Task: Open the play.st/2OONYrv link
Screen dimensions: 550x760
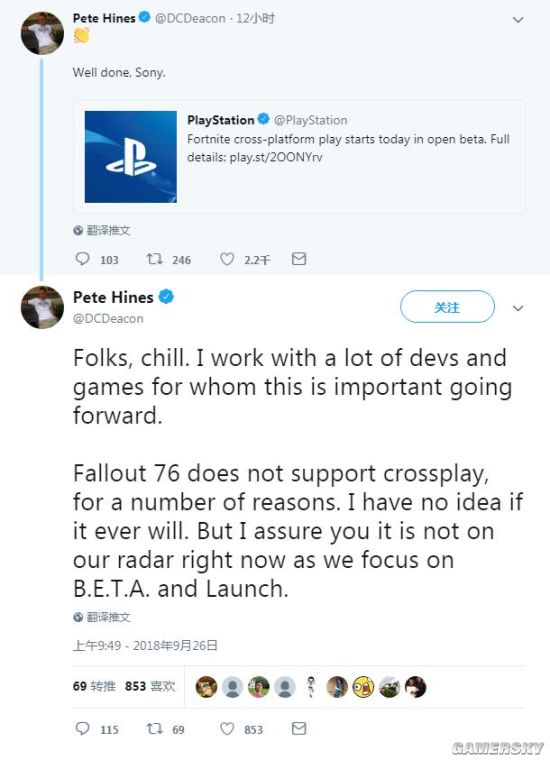Action: (x=276, y=157)
